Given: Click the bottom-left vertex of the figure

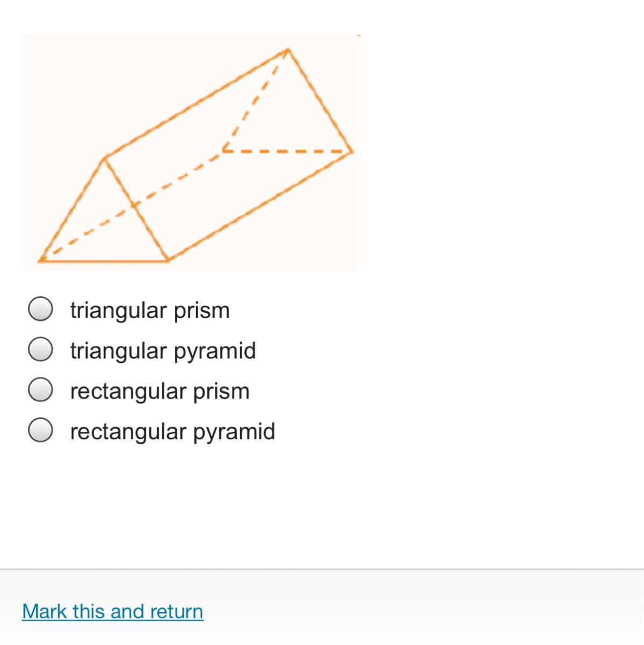Looking at the screenshot, I should pos(40,261).
